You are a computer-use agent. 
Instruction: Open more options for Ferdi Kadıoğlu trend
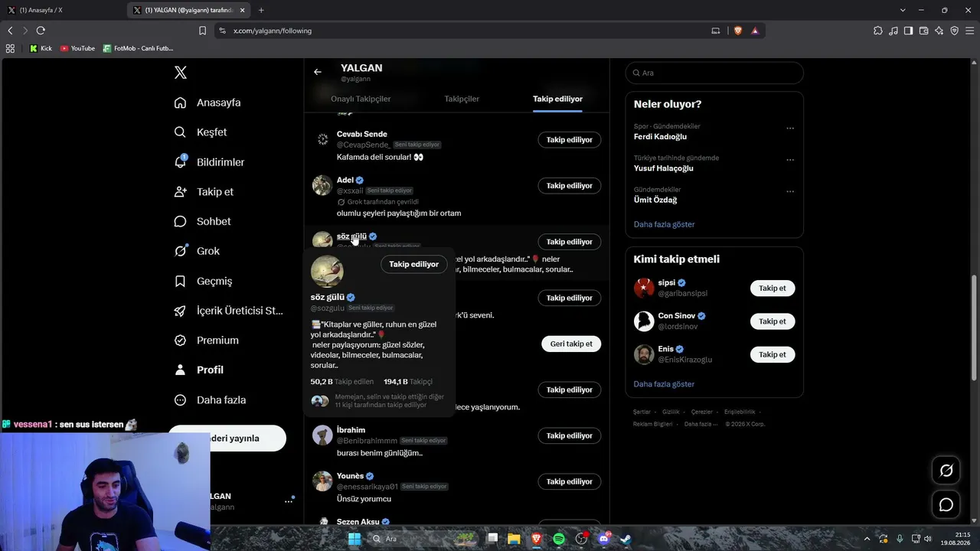(790, 129)
